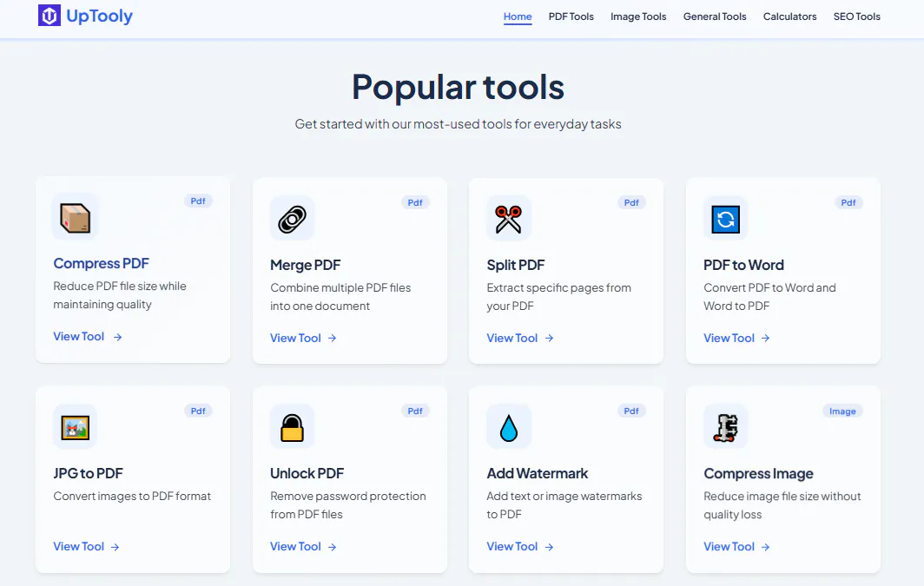924x586 pixels.
Task: Click 'Reduce PDF file size while maintaining quality' text
Action: [120, 295]
